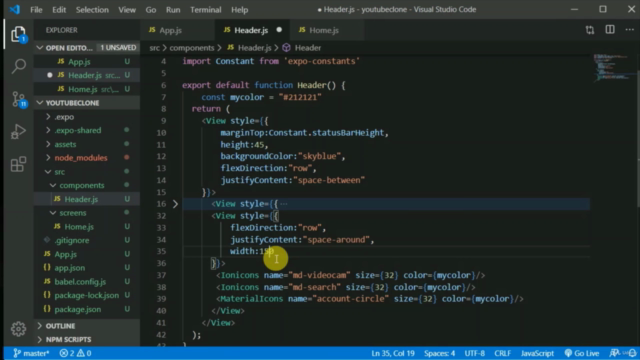Collapse the src folder
The width and height of the screenshot is (640, 360).
point(48,172)
